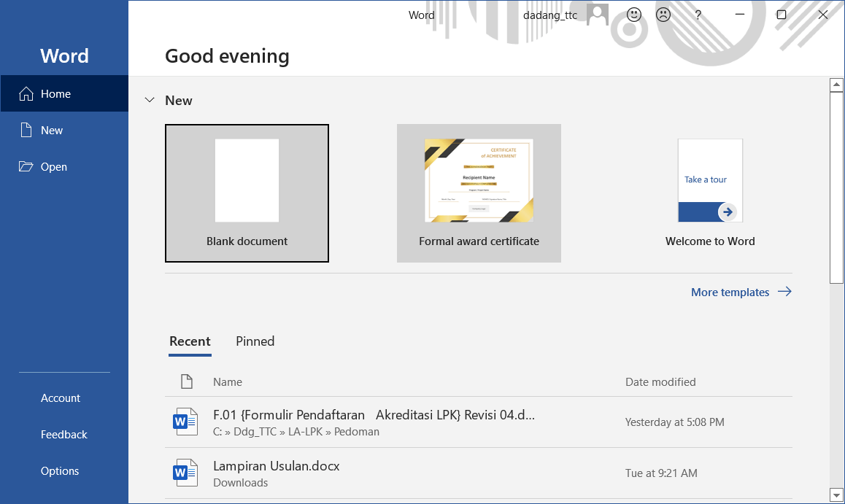Click the arrow icon on the Take a tour thumbnail

click(x=727, y=212)
